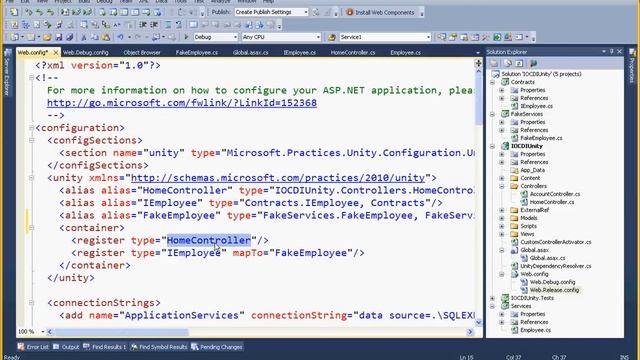Toggle auto-hide pin on Solution Explorer
The height and width of the screenshot is (360, 640).
[x=611, y=51]
